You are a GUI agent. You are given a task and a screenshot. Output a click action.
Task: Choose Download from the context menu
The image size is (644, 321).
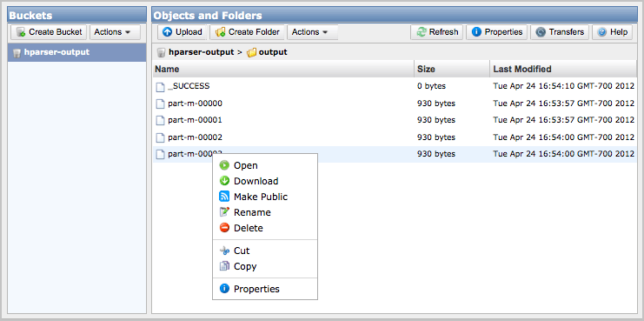pos(265,181)
